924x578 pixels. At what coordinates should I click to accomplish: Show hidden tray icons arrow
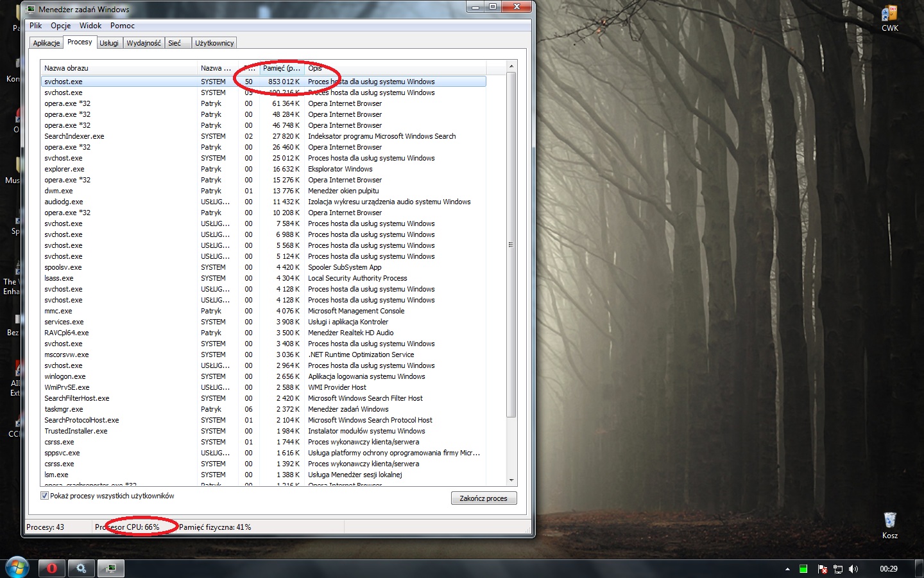click(787, 569)
